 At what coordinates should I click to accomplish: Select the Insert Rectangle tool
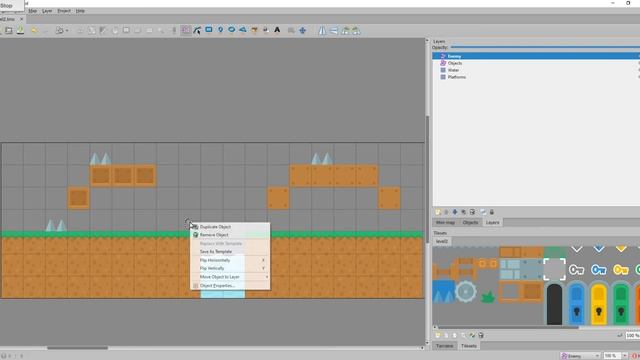(x=209, y=30)
